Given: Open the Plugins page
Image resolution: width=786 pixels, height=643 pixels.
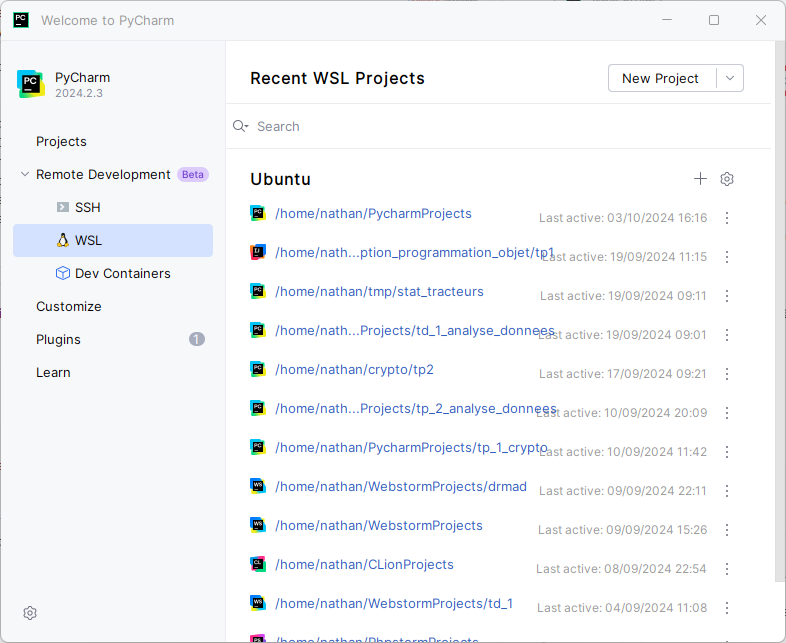Looking at the screenshot, I should 58,339.
